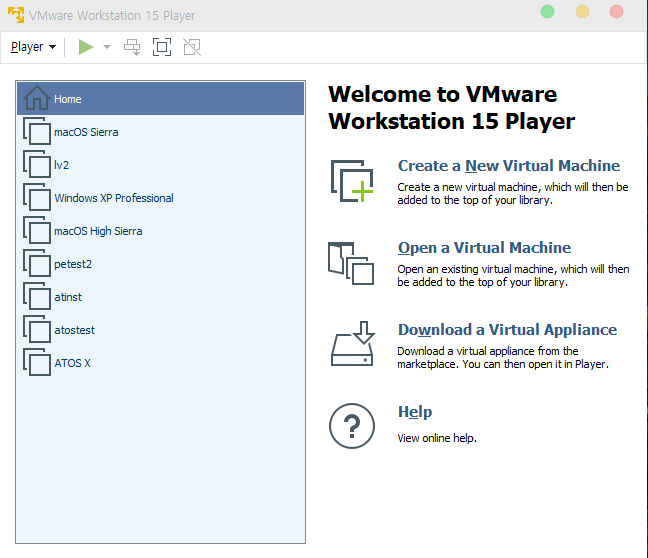Select the petest2 virtual machine

[160, 264]
